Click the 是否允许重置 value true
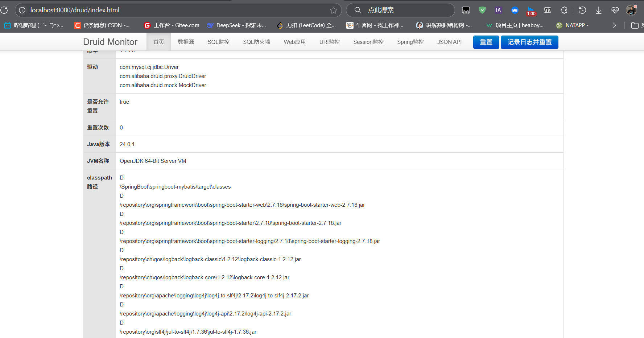 pyautogui.click(x=124, y=102)
